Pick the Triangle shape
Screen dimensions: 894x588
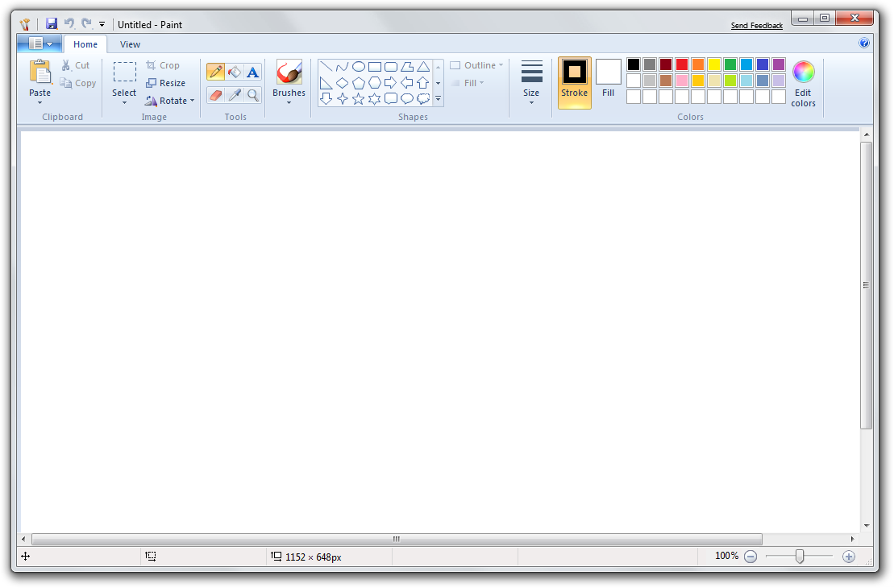(423, 67)
